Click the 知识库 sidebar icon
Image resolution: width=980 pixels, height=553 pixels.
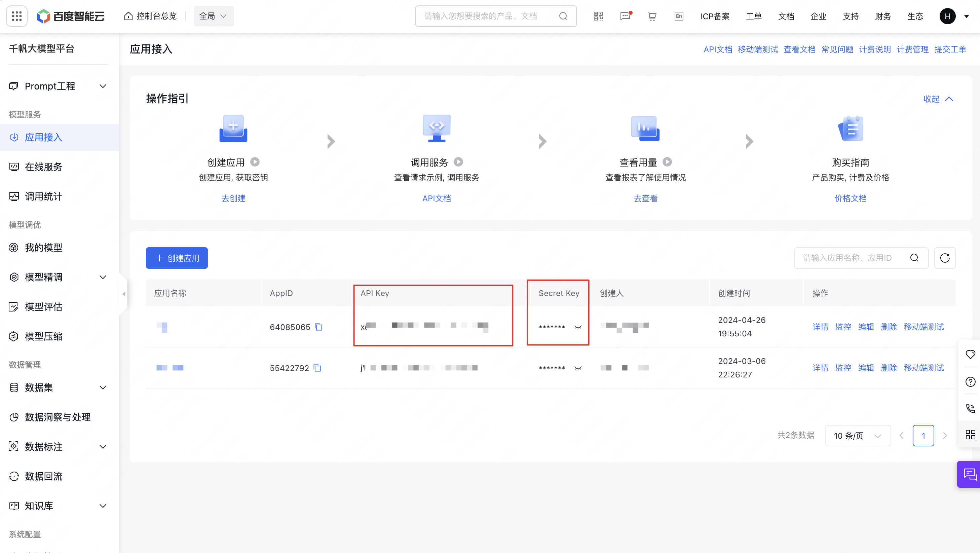pos(13,506)
